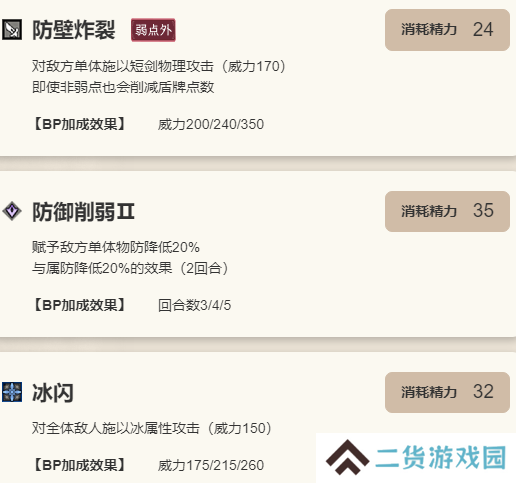Click the 消耗精力 35 cost badge
Image resolution: width=516 pixels, height=483 pixels.
coord(447,211)
